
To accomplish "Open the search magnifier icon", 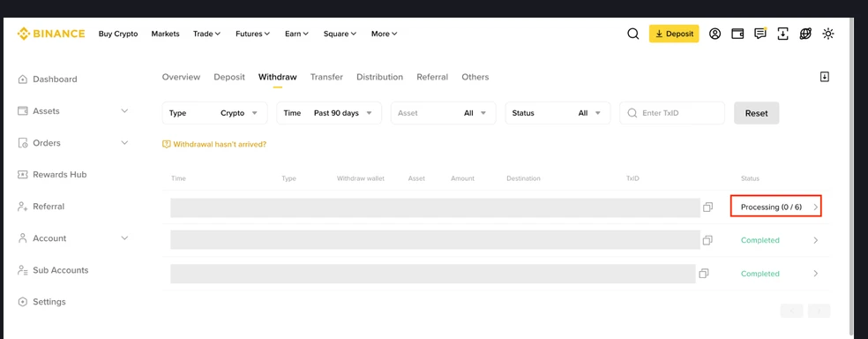I will (x=632, y=34).
